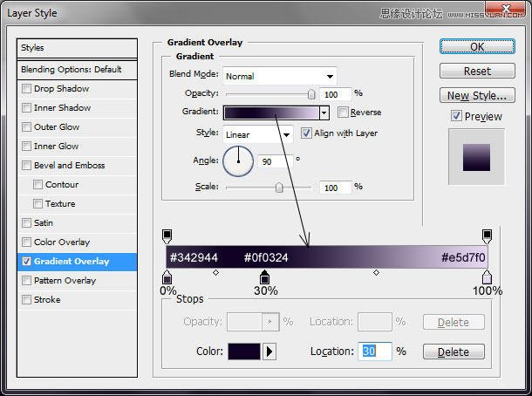The height and width of the screenshot is (396, 532).
Task: Click the OK button
Action: [x=477, y=46]
